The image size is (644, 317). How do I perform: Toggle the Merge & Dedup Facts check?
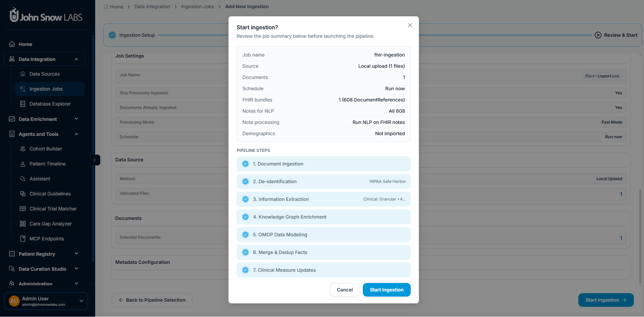(x=245, y=252)
